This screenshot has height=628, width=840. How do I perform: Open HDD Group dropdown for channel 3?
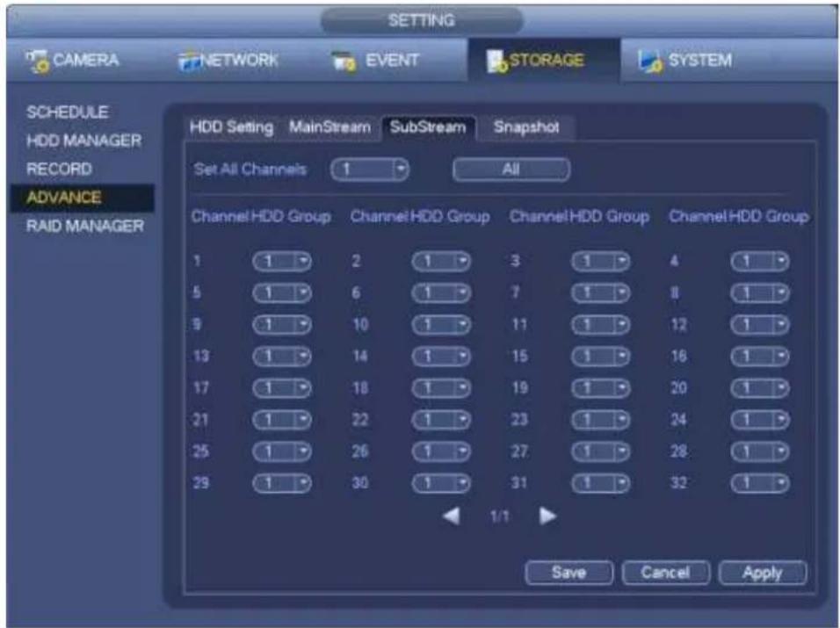point(600,261)
